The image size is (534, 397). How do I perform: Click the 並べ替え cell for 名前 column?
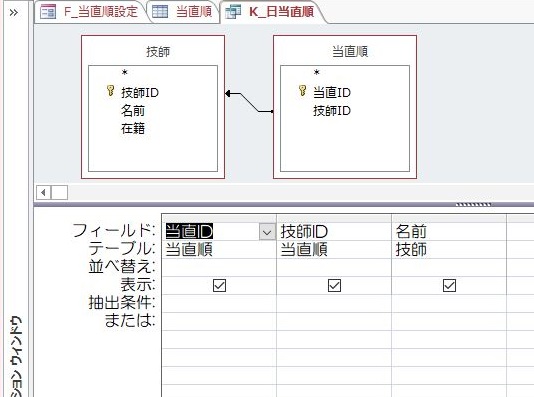click(x=449, y=267)
